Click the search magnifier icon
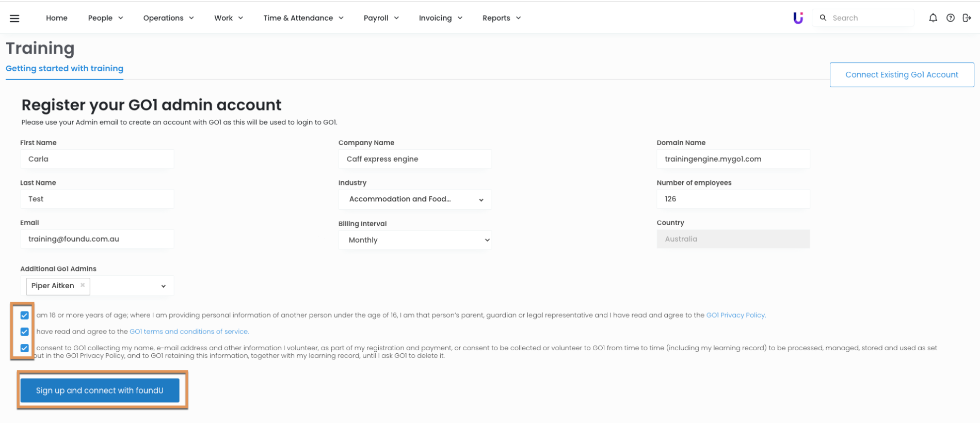The height and width of the screenshot is (423, 980). pos(823,18)
